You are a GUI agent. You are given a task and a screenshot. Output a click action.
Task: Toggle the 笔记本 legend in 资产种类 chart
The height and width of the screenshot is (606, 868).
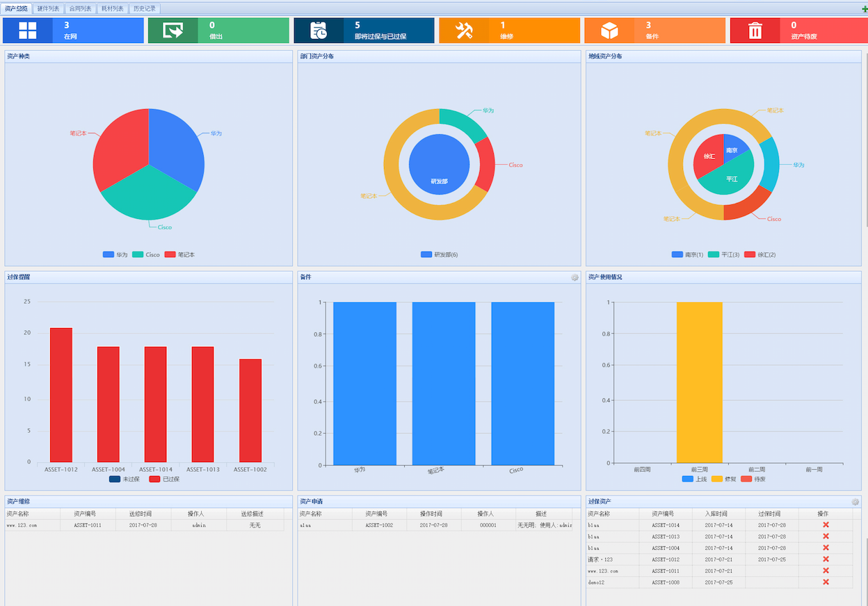[x=180, y=254]
